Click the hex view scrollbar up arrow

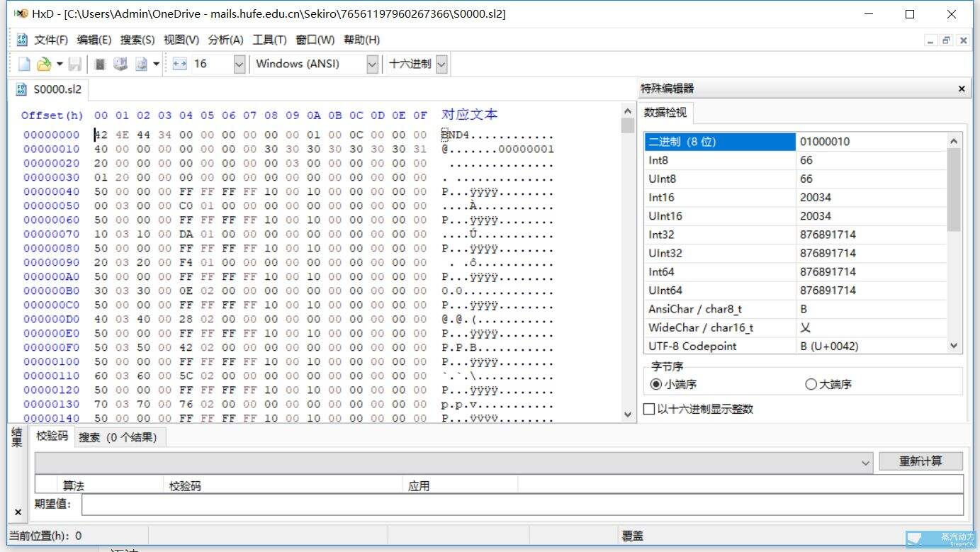click(x=627, y=111)
